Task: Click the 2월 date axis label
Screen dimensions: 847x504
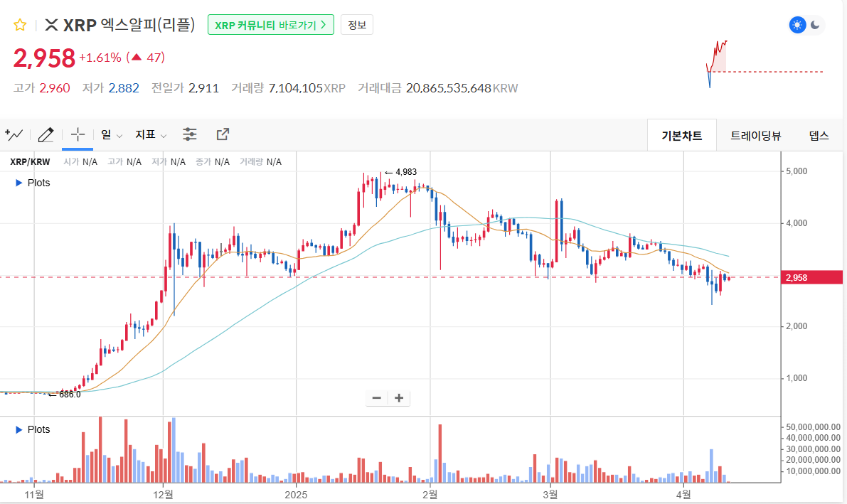Action: tap(430, 494)
